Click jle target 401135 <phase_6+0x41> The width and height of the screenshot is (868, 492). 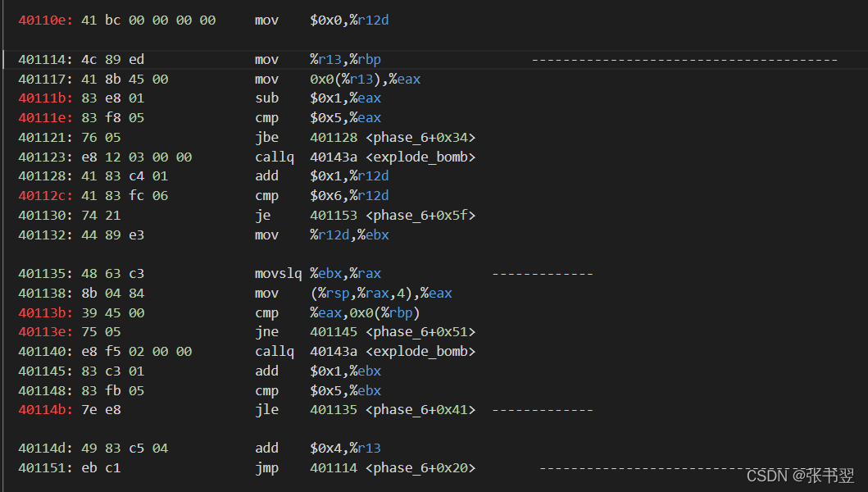click(x=393, y=410)
